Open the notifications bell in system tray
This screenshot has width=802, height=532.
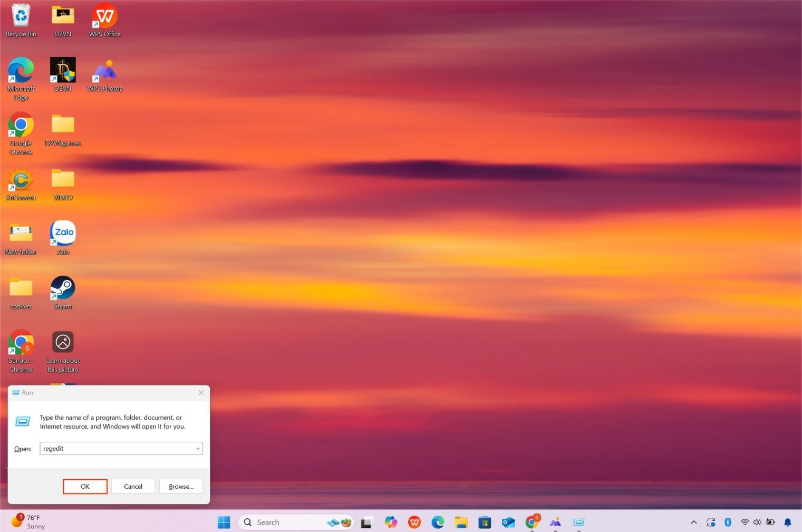coord(788,522)
